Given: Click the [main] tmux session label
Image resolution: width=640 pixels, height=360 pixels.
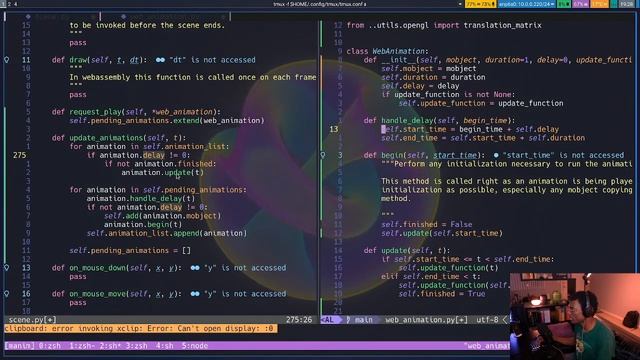Looking at the screenshot, I should (x=20, y=346).
